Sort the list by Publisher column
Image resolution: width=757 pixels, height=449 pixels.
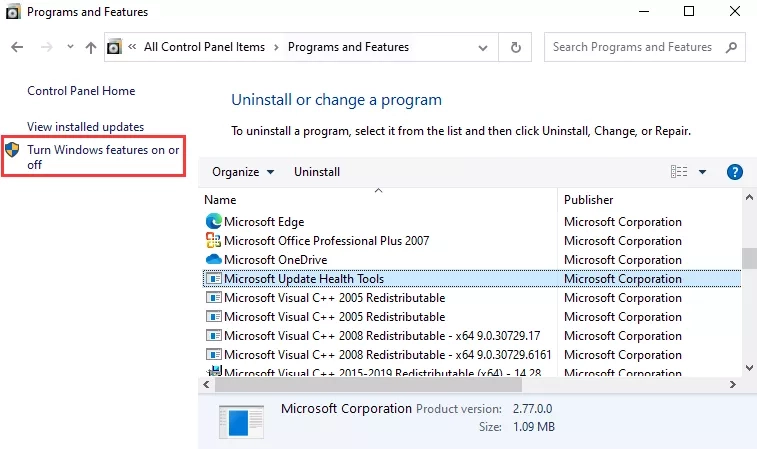pos(588,200)
